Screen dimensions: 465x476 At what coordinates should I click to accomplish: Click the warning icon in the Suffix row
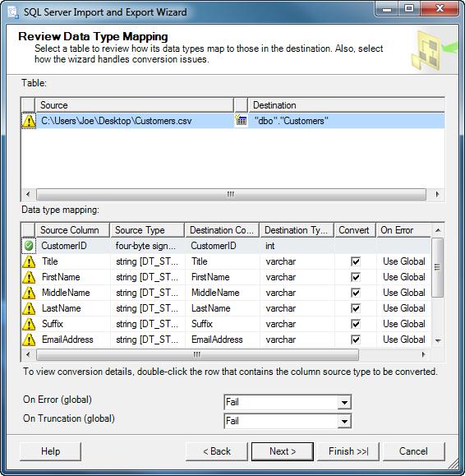(29, 324)
